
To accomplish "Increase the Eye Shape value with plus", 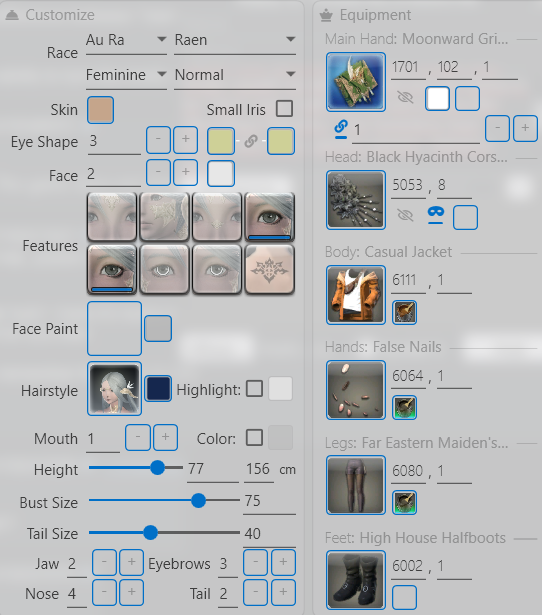I will coord(186,140).
